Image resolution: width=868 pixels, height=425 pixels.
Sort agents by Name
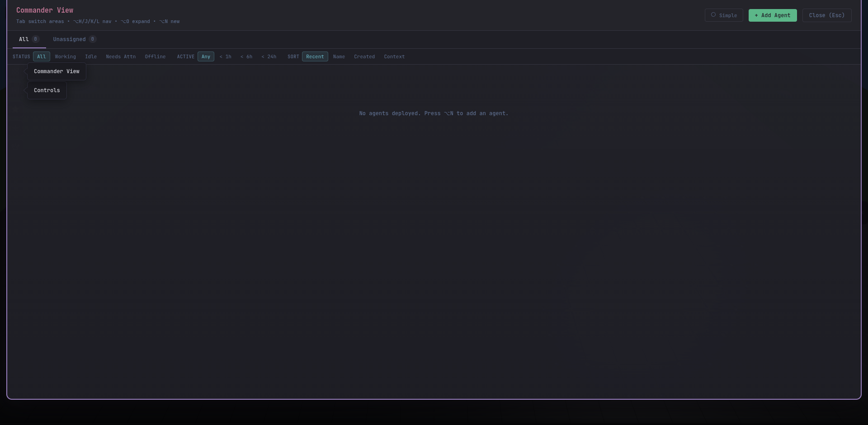click(339, 56)
